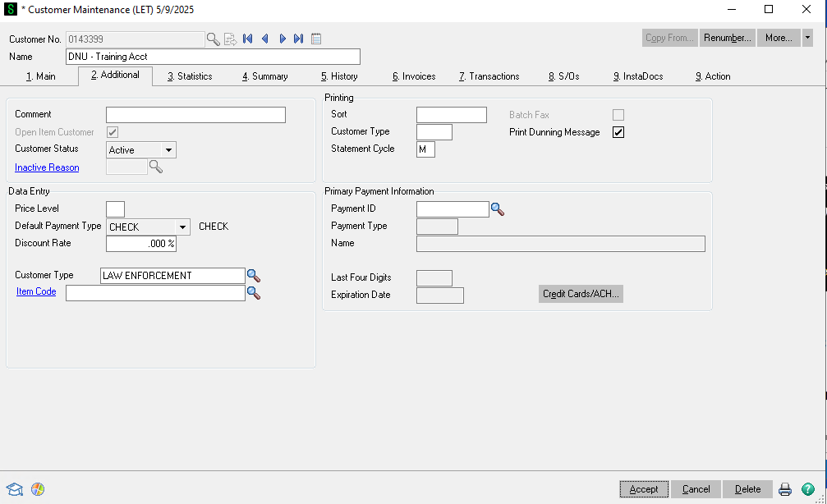Expand the arrow next to More button

tap(807, 38)
